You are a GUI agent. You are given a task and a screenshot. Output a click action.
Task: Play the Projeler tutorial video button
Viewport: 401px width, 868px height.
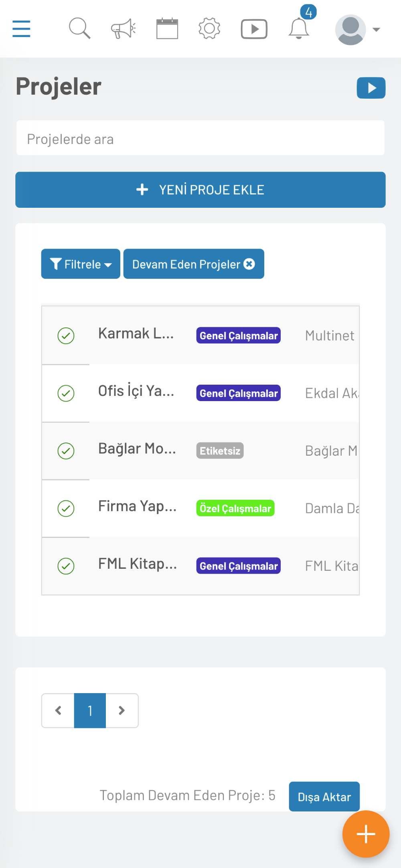click(371, 88)
